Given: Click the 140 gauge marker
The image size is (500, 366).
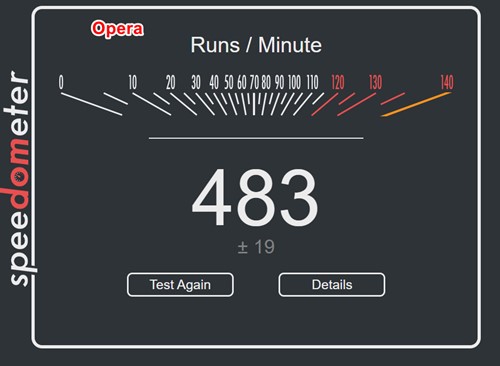Looking at the screenshot, I should click(x=447, y=82).
